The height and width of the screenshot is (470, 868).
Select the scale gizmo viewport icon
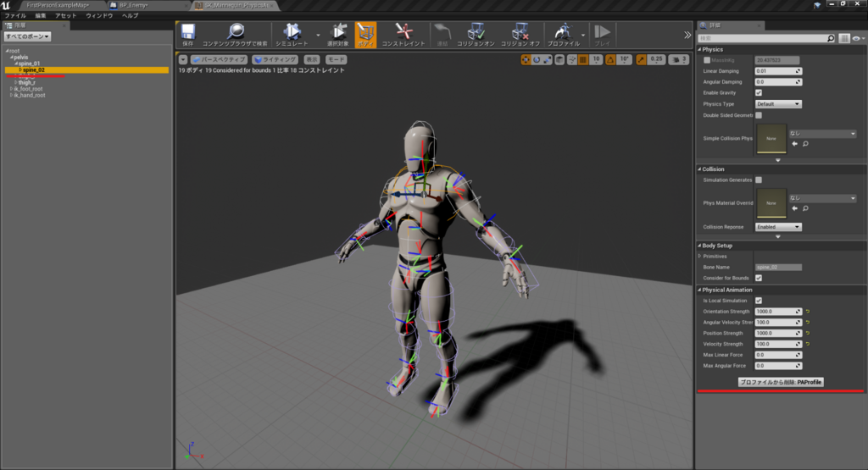pos(547,60)
